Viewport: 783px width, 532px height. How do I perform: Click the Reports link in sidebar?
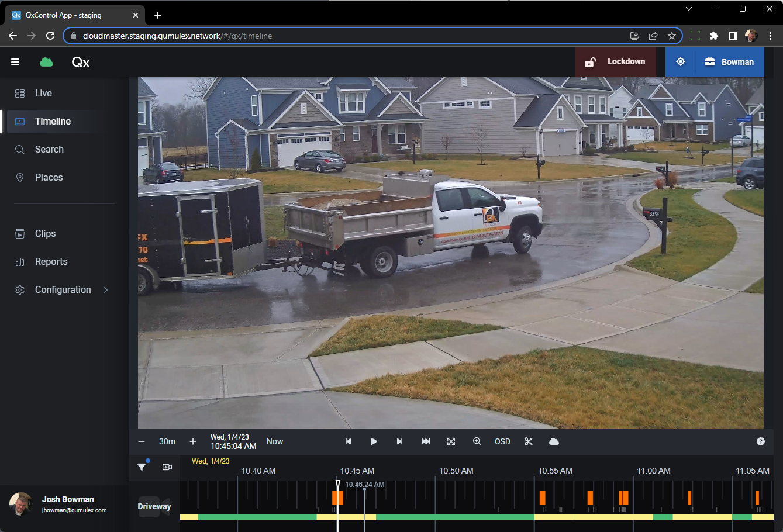pyautogui.click(x=51, y=261)
